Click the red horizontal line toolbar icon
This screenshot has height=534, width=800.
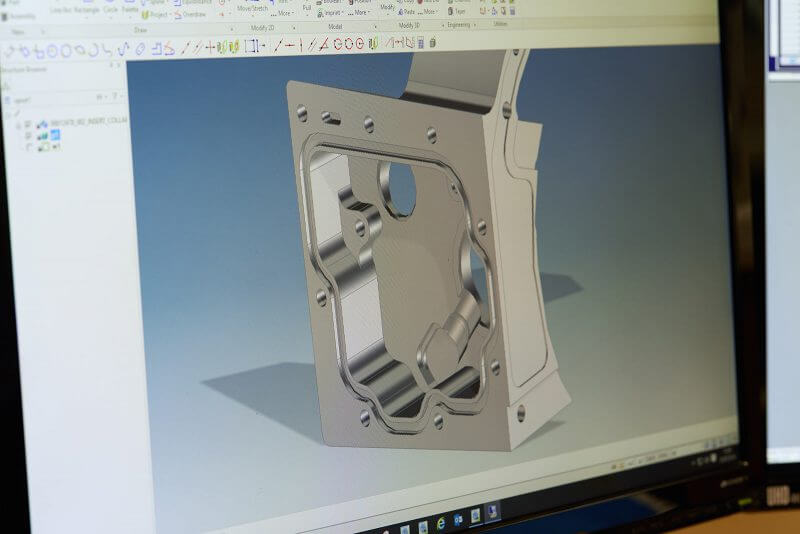pos(290,46)
